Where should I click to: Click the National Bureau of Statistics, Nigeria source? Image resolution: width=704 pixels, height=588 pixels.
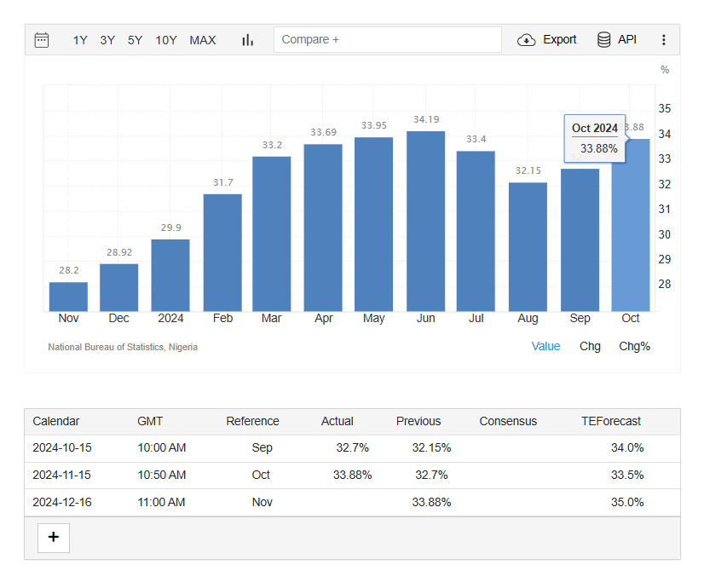pos(123,347)
